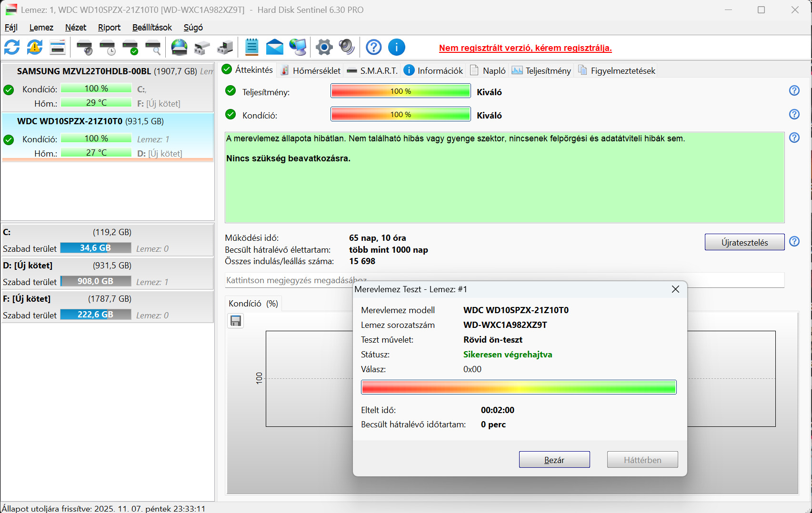Click the serial number WD-WXC1A982XZ9T
This screenshot has width=812, height=513.
[505, 325]
